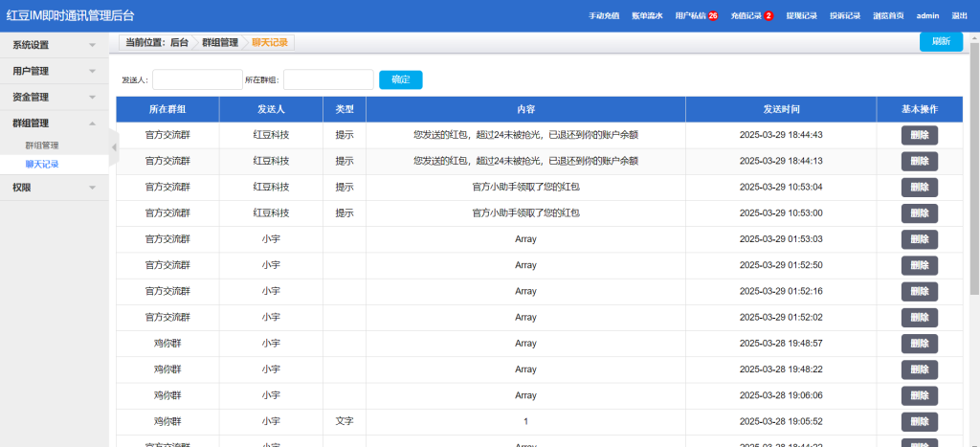Open 群组管理 submenu item in the sidebar
This screenshot has width=980, height=447.
(x=42, y=145)
